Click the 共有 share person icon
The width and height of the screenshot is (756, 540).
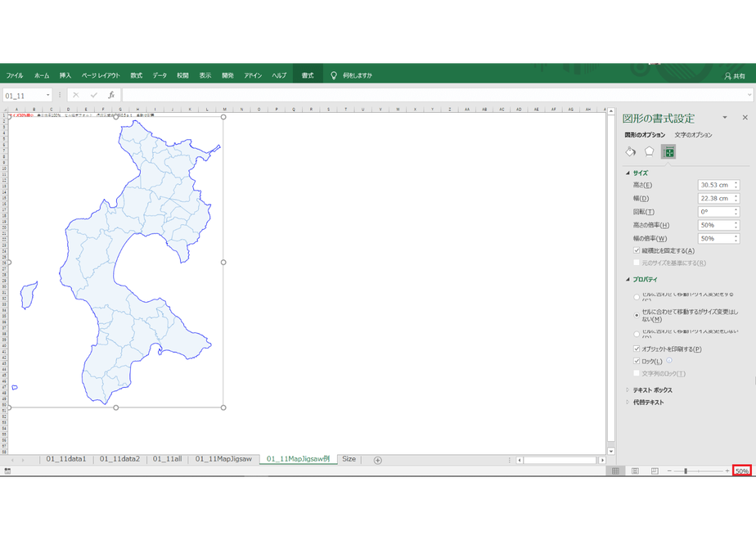[727, 76]
